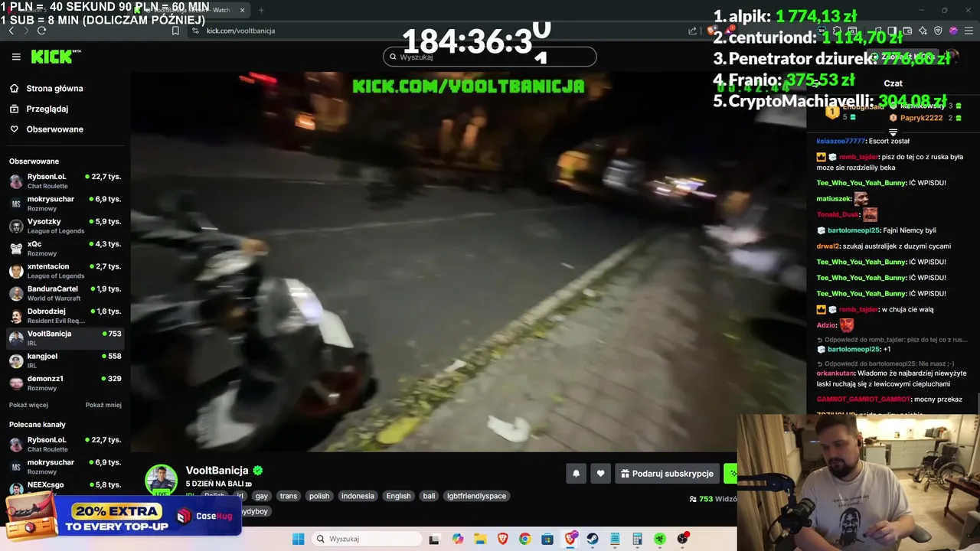This screenshot has height=551, width=980.
Task: Open Steam from the taskbar
Action: [x=593, y=539]
